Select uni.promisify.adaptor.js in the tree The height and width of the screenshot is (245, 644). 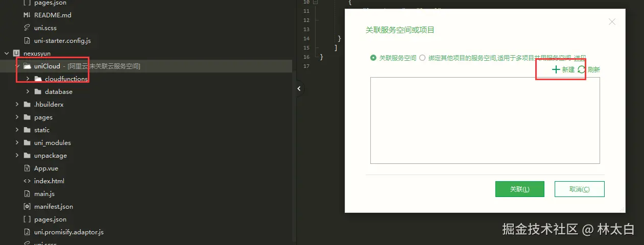(x=69, y=232)
